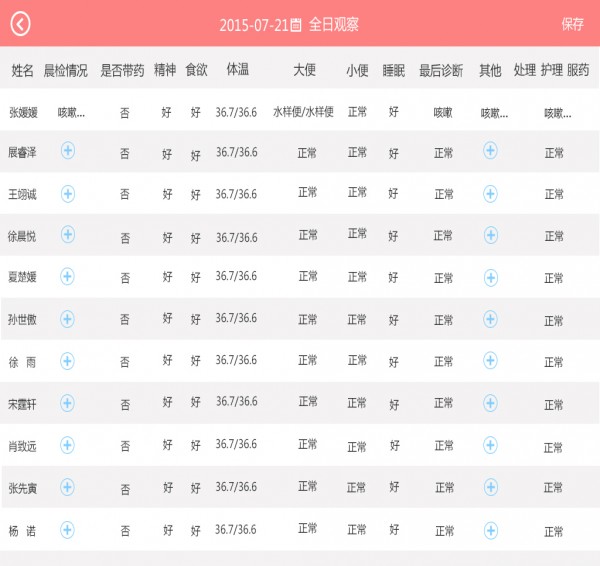Toggle 肖致远's spirit status 好
600x566 pixels.
pos(167,446)
